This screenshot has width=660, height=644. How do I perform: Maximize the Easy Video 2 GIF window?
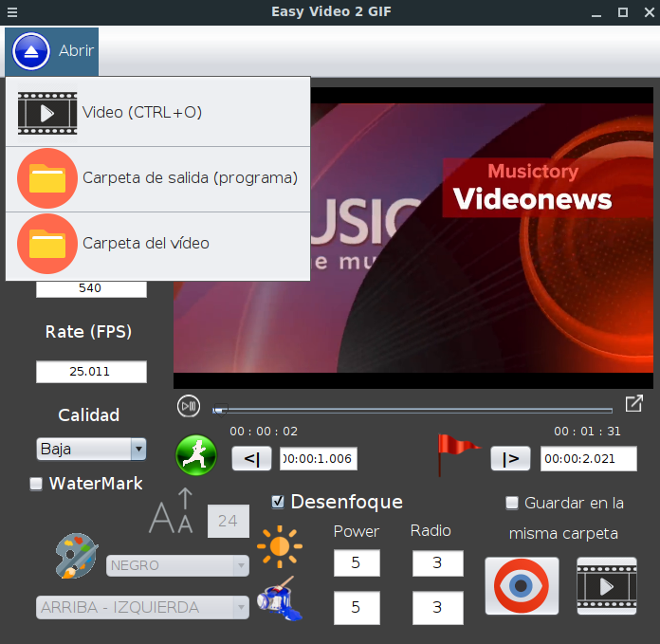point(623,12)
